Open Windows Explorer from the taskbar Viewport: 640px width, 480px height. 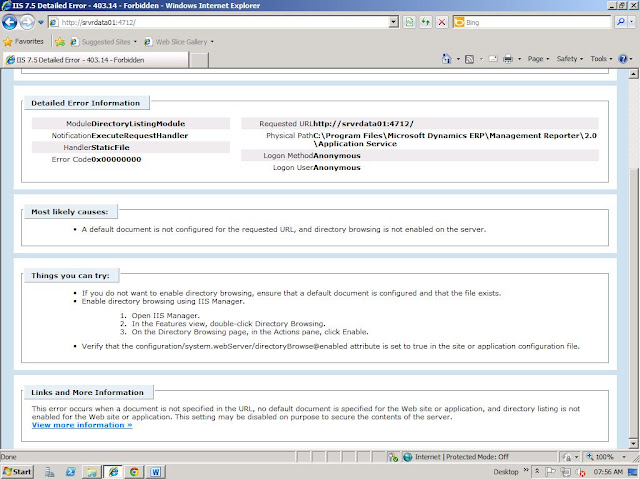tap(92, 472)
